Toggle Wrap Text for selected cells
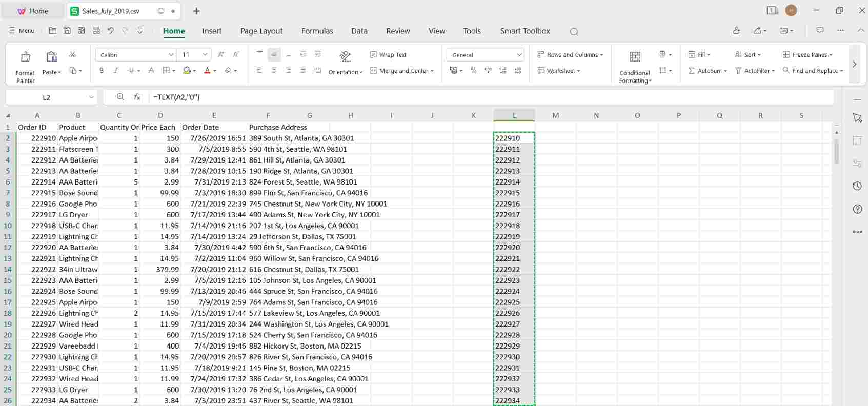Screen dimensions: 868x406 (x=388, y=55)
